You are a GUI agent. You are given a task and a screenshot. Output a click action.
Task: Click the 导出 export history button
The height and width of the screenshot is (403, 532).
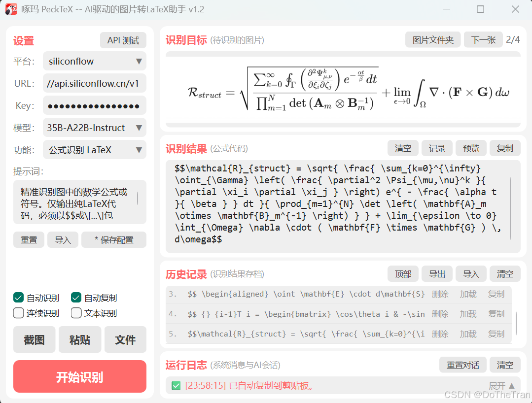tap(437, 273)
